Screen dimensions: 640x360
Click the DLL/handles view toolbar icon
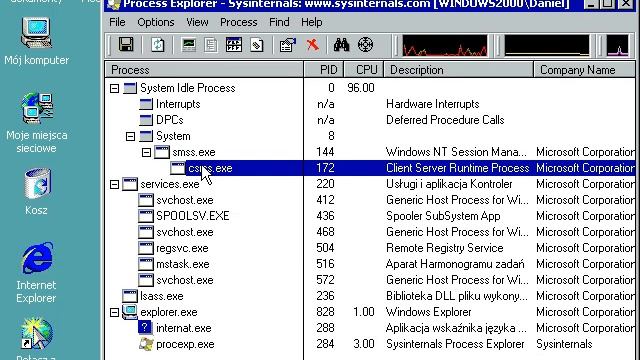[257, 44]
